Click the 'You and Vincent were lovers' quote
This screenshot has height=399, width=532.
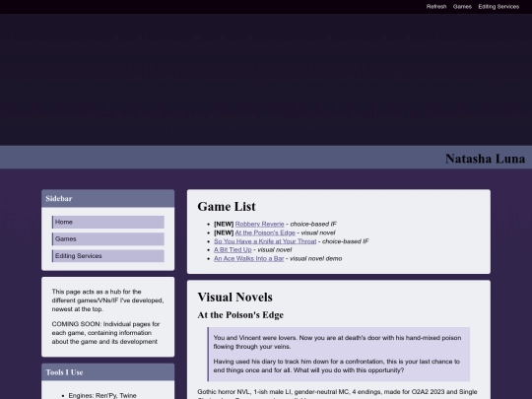click(337, 342)
